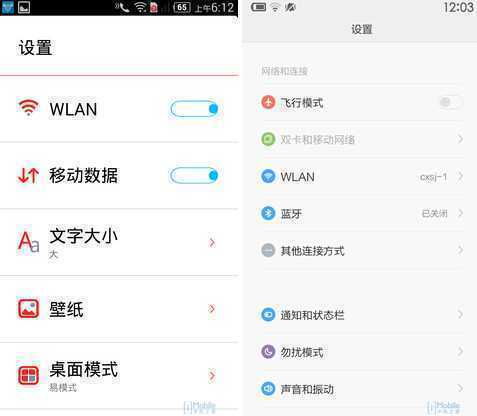
Task: Enable the 飞行模式 airplane mode switch
Action: click(x=450, y=102)
